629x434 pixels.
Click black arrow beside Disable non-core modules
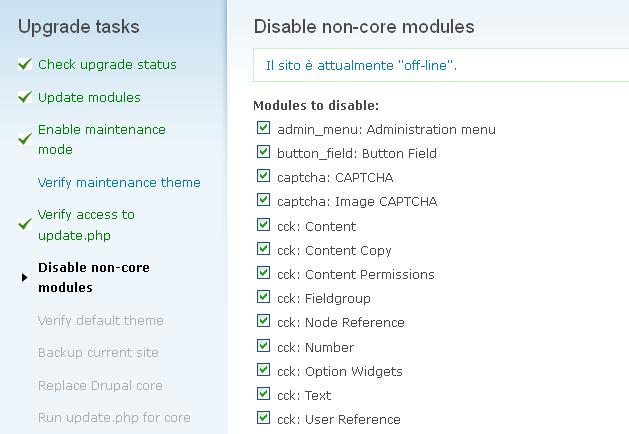point(24,277)
